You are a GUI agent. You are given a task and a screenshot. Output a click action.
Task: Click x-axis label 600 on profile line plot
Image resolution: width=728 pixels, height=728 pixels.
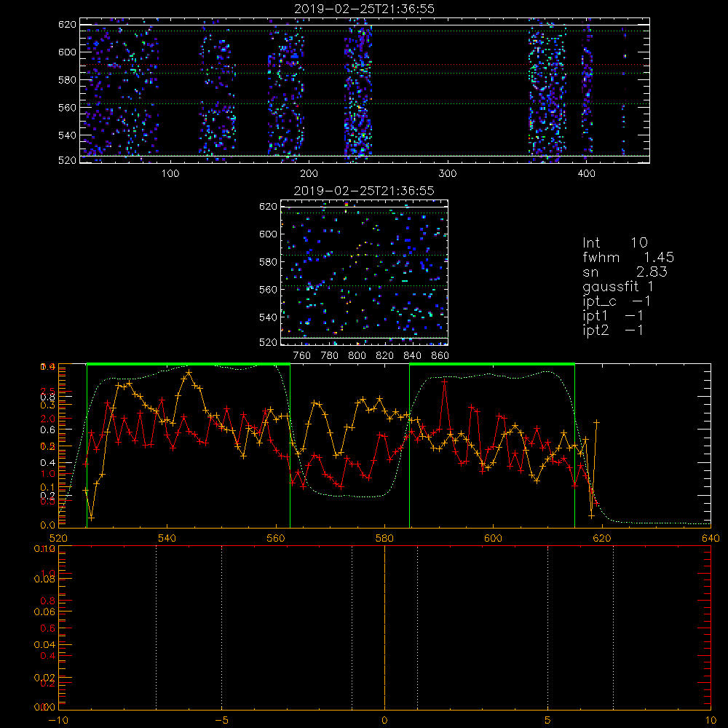[x=493, y=538]
